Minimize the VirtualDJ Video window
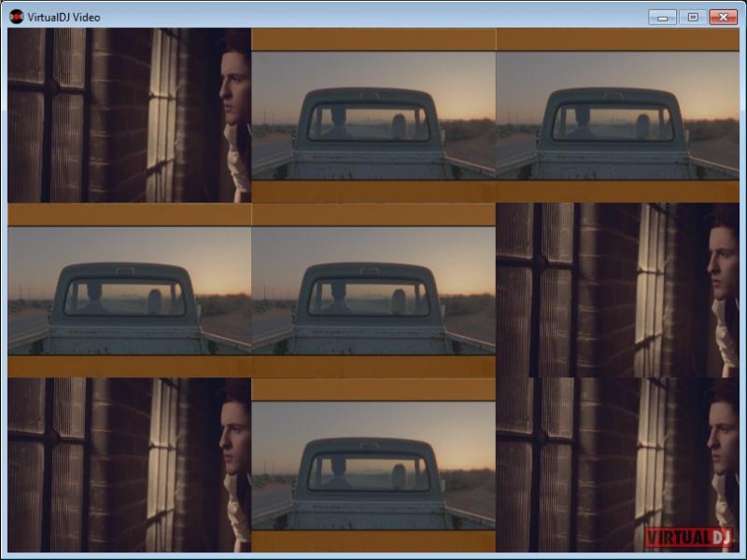 tap(662, 17)
